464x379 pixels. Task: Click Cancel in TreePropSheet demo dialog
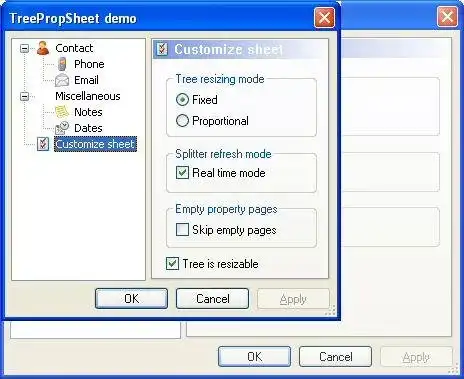click(212, 299)
